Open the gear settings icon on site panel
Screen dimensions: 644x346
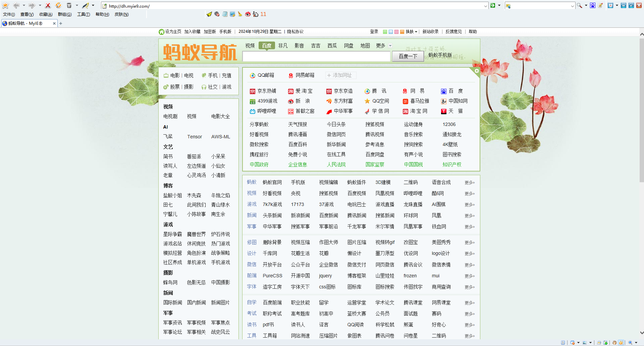click(x=477, y=71)
